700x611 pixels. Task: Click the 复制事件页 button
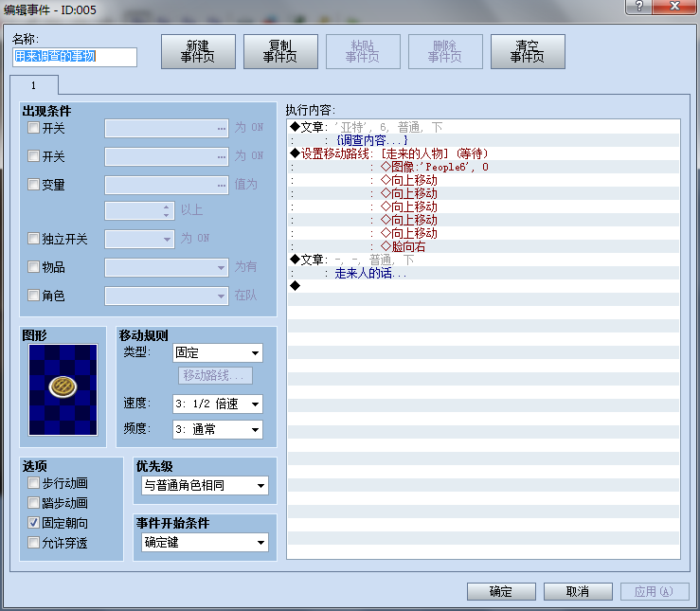pyautogui.click(x=280, y=52)
